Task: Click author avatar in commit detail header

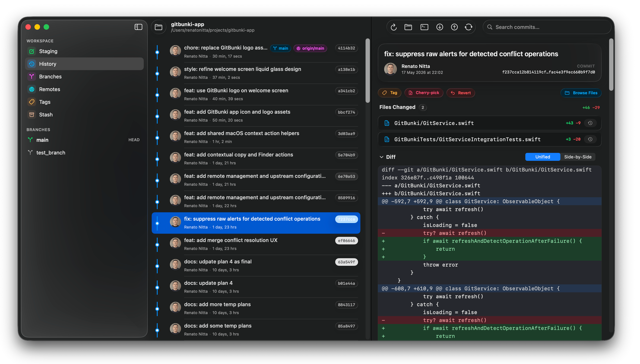Action: click(x=390, y=69)
